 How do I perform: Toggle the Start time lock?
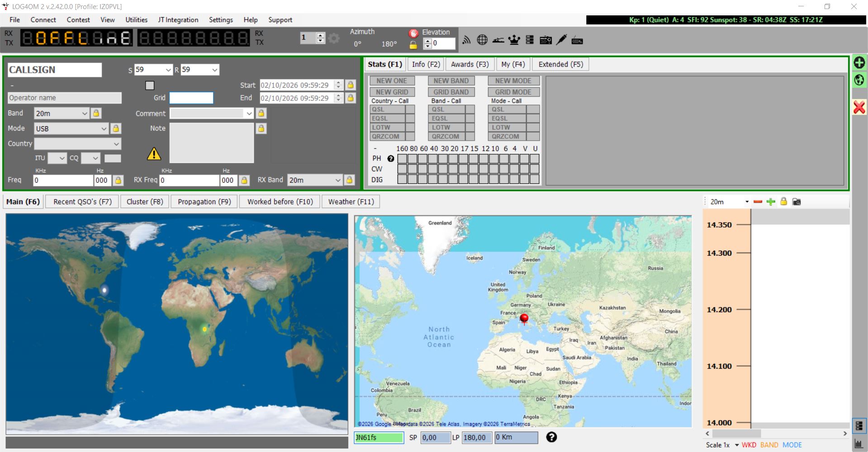point(350,85)
